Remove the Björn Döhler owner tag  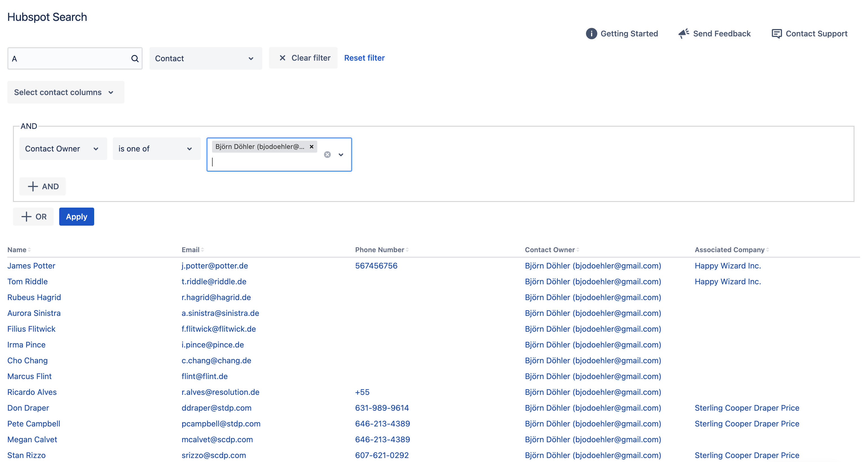(311, 147)
